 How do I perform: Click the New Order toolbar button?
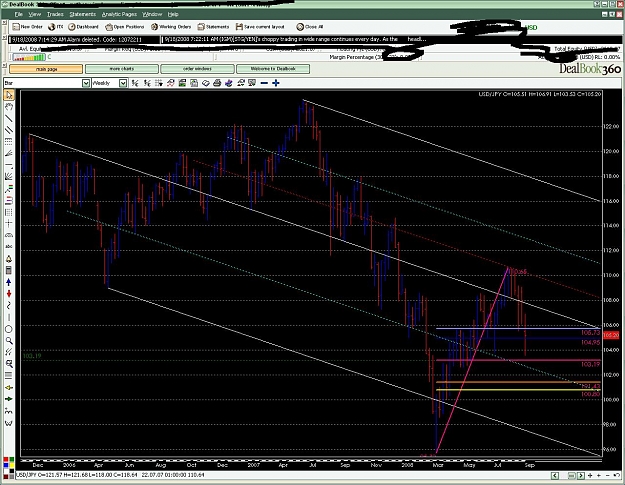pyautogui.click(x=28, y=27)
